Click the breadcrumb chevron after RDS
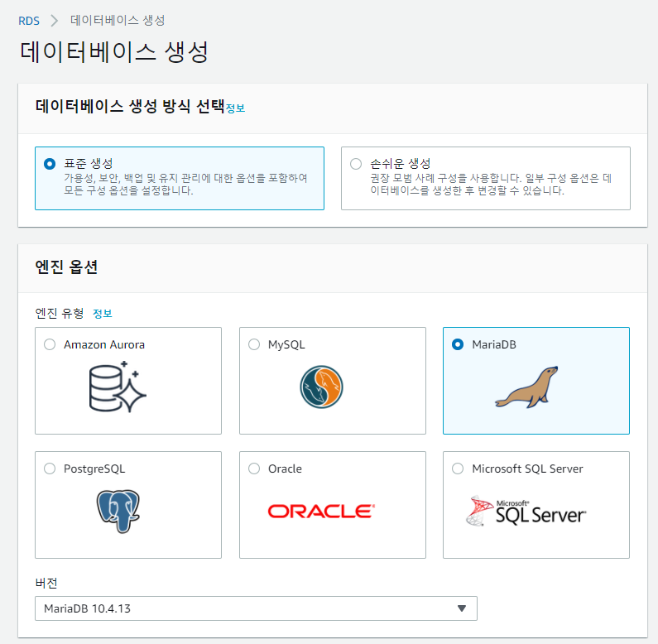The width and height of the screenshot is (658, 644). coord(55,21)
